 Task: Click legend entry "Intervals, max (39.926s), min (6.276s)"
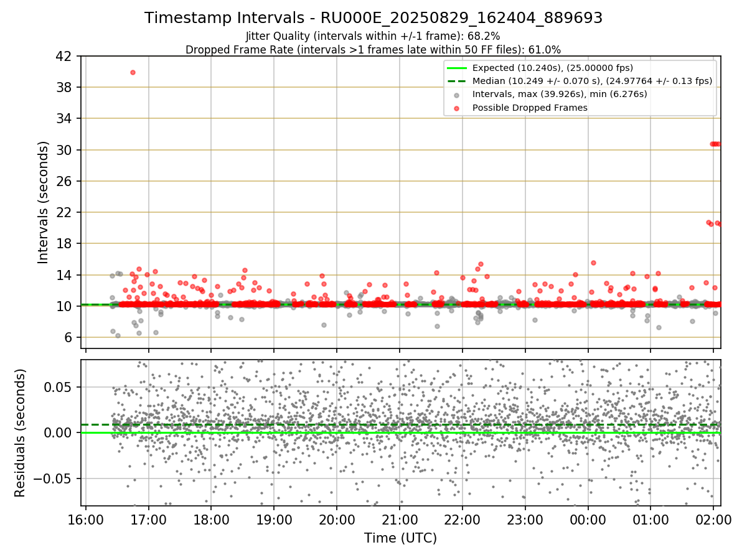pos(560,95)
